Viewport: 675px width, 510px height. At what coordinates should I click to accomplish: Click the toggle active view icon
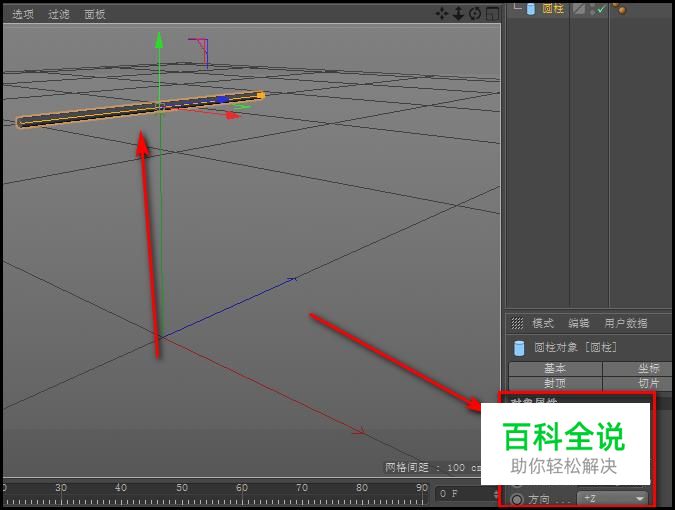(492, 14)
